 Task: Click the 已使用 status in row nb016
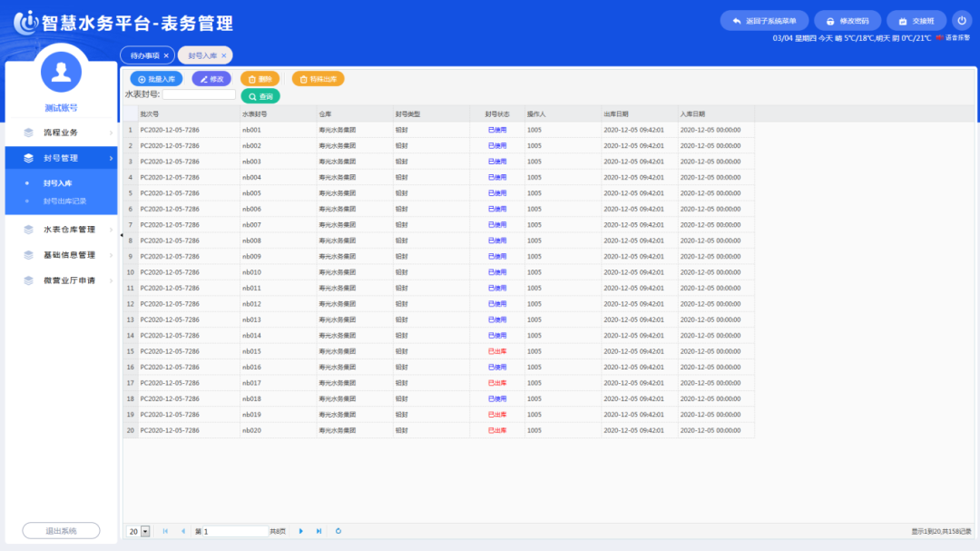pos(497,367)
